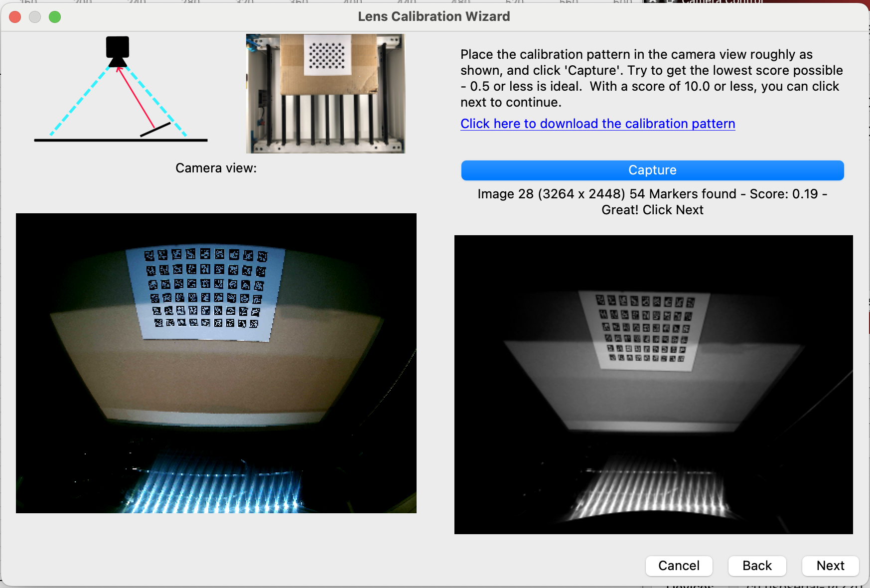
Task: Click the live color camera view image
Action: point(216,363)
